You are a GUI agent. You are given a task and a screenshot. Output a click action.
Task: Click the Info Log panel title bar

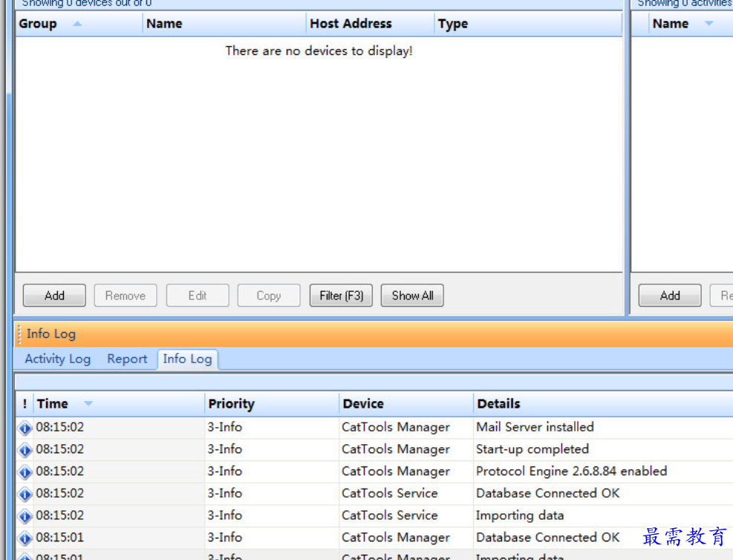tap(374, 333)
